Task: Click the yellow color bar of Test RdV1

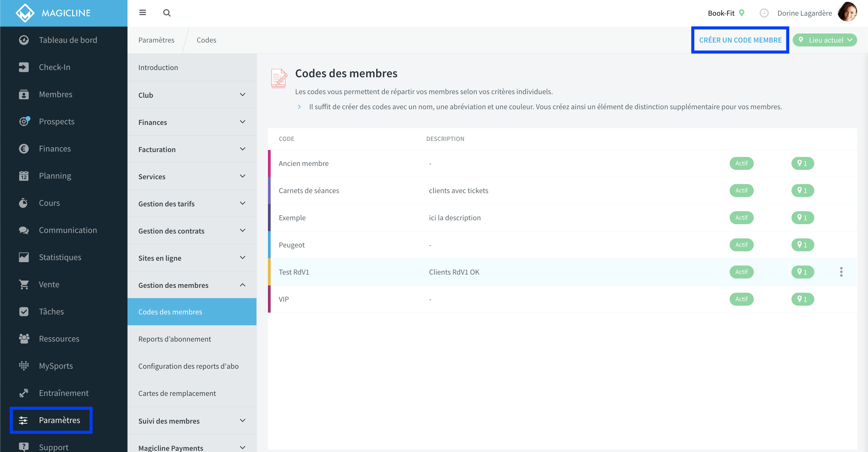Action: pos(269,272)
